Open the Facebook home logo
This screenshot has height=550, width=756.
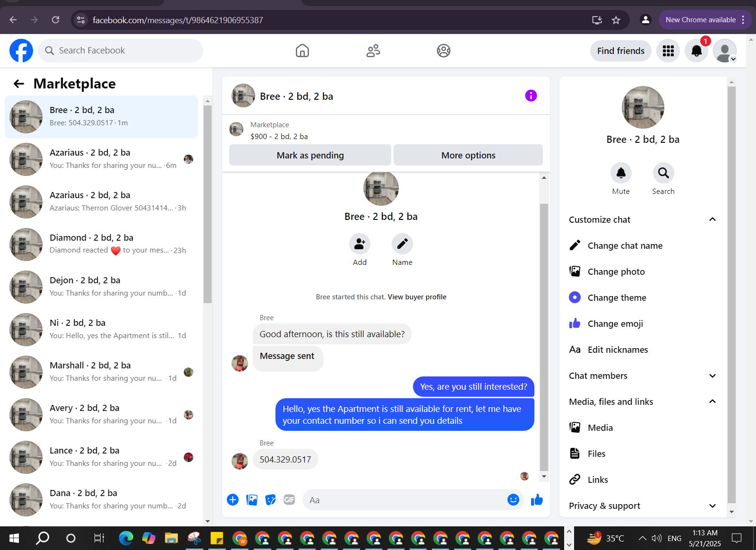21,51
